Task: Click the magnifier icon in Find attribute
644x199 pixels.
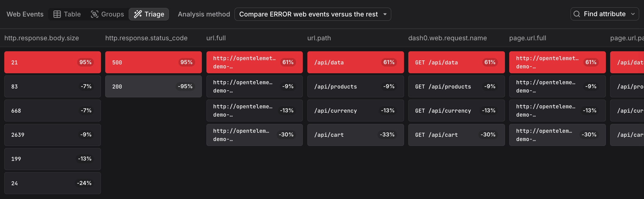Action: [x=577, y=14]
